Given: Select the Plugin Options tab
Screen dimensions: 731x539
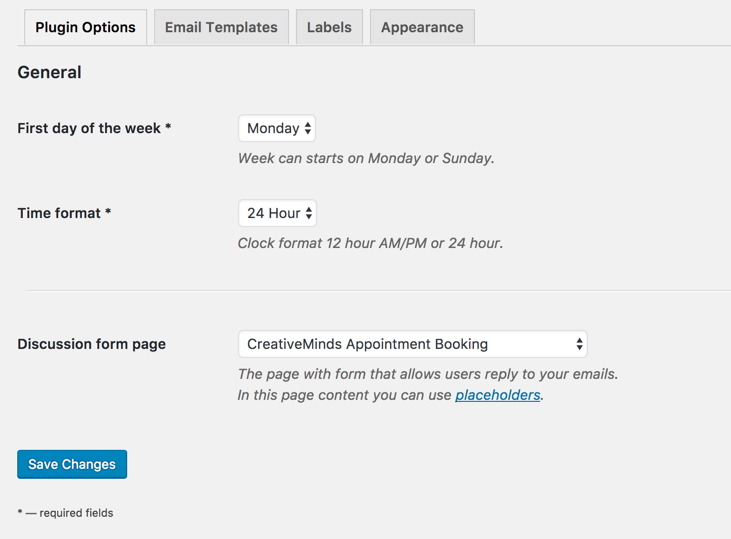Looking at the screenshot, I should [85, 27].
